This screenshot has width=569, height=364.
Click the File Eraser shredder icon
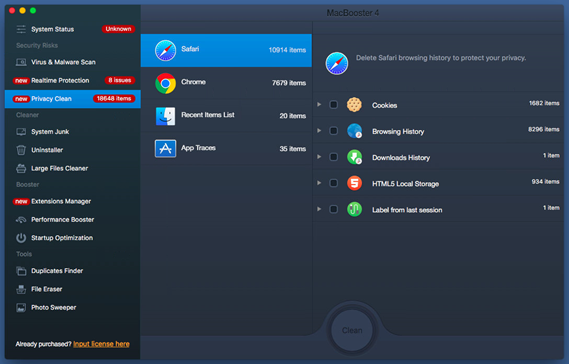pyautogui.click(x=21, y=289)
